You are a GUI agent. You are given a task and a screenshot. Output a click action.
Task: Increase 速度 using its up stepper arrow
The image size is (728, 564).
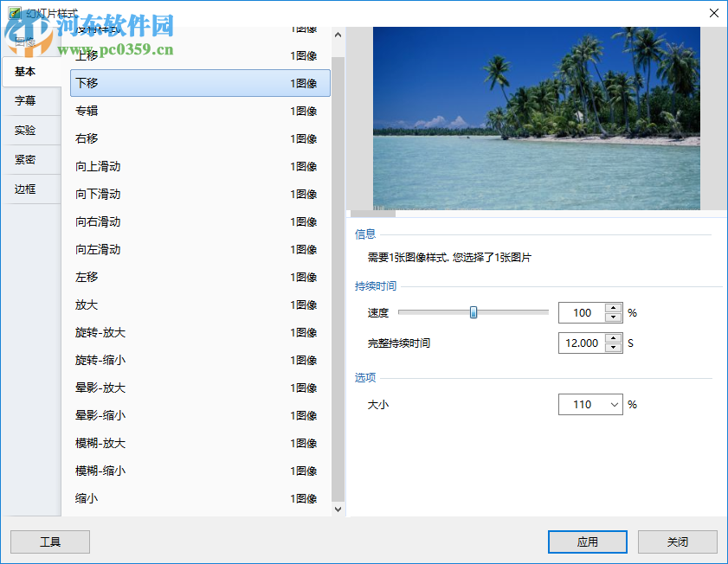614,307
